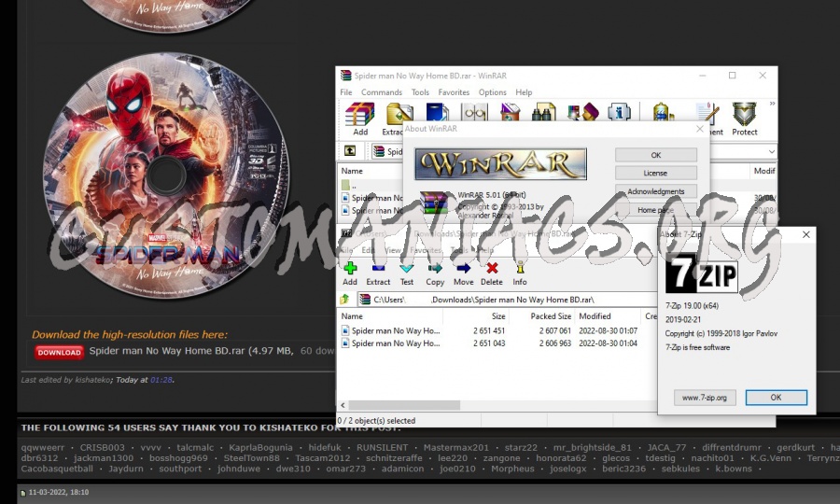Click Spider man No Way Home BD.rar link
This screenshot has width=840, height=504.
(167, 351)
